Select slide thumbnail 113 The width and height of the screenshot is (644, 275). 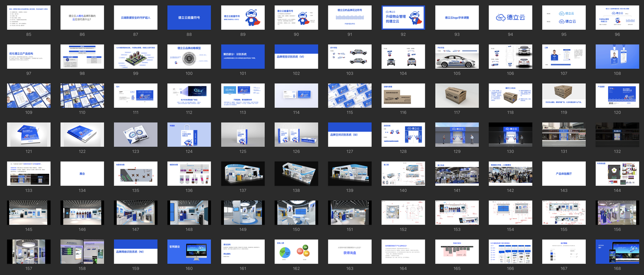[243, 96]
